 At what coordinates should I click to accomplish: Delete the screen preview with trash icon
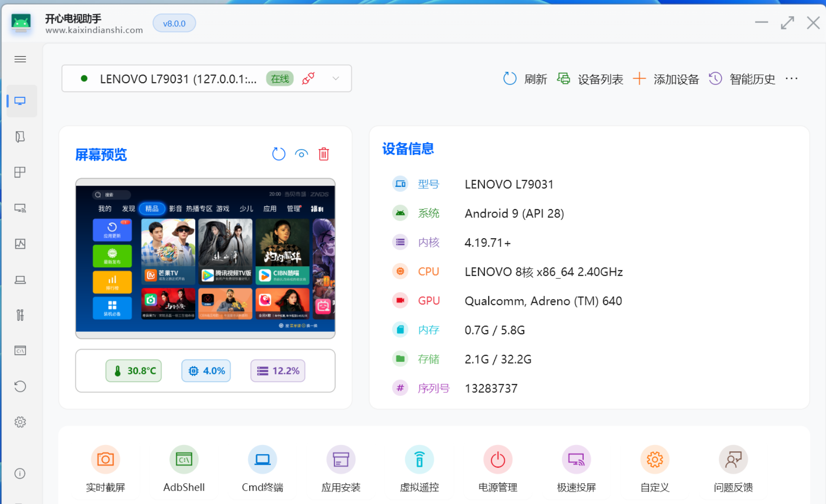[324, 154]
